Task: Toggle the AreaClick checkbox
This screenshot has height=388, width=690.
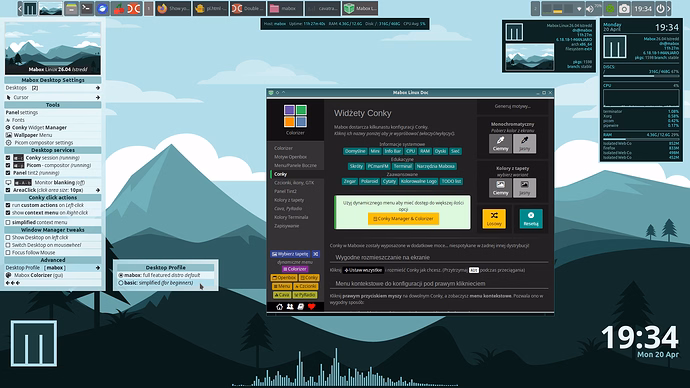Action: point(8,190)
